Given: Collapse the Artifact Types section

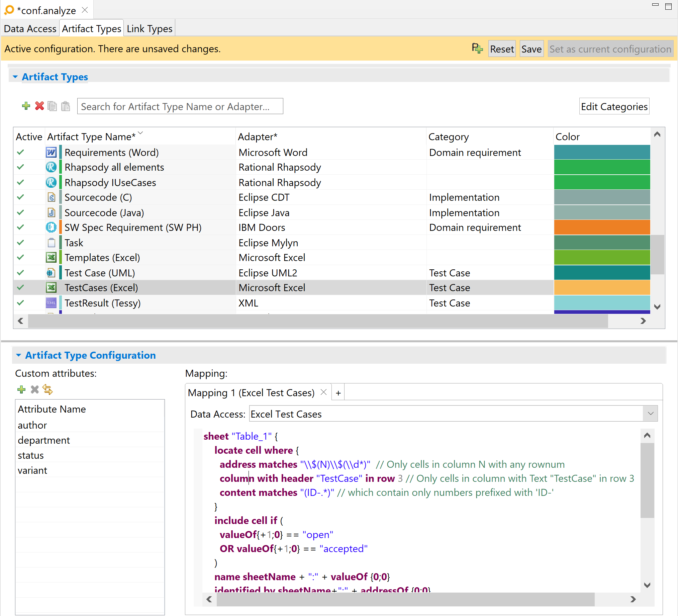Looking at the screenshot, I should 15,77.
